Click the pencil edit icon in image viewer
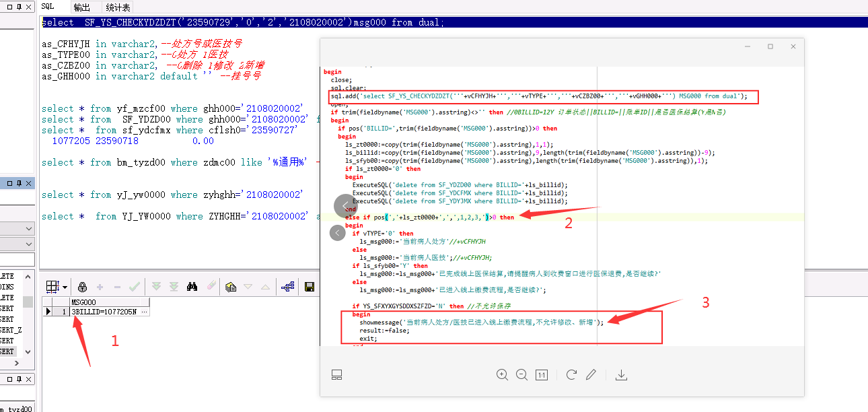The height and width of the screenshot is (412, 868). click(591, 374)
